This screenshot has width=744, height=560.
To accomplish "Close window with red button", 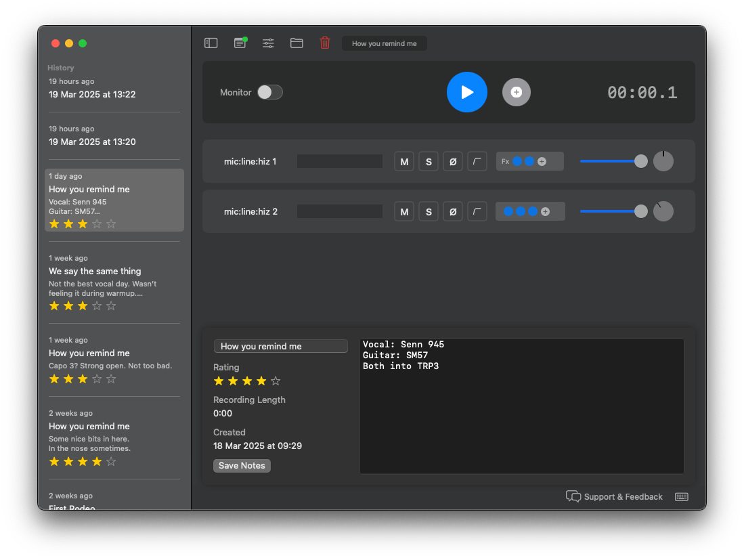I will coord(56,43).
